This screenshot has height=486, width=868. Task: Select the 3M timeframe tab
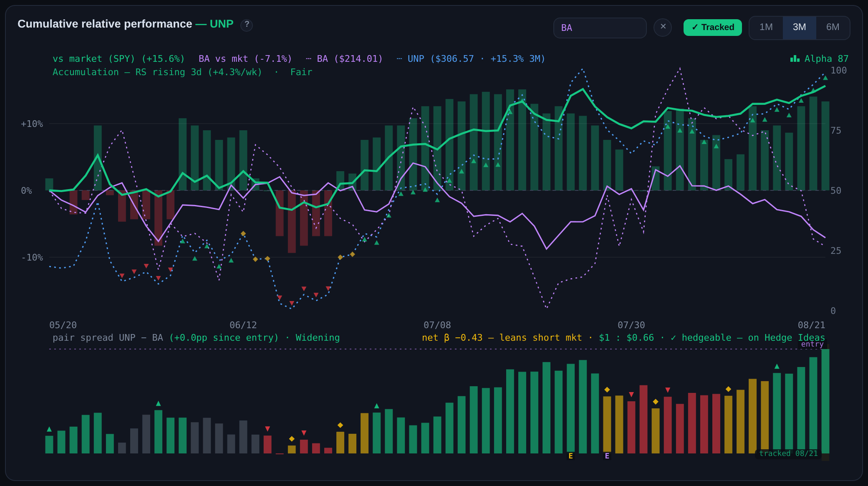pos(799,28)
